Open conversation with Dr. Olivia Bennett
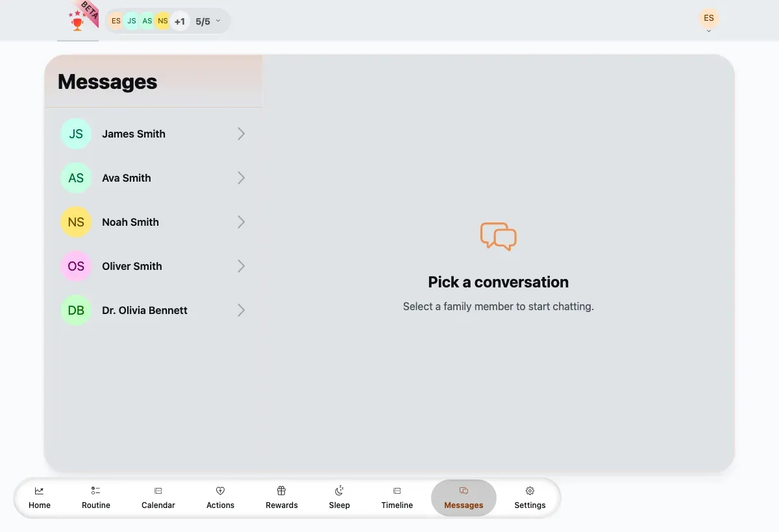Viewport: 779px width, 532px height. [154, 310]
